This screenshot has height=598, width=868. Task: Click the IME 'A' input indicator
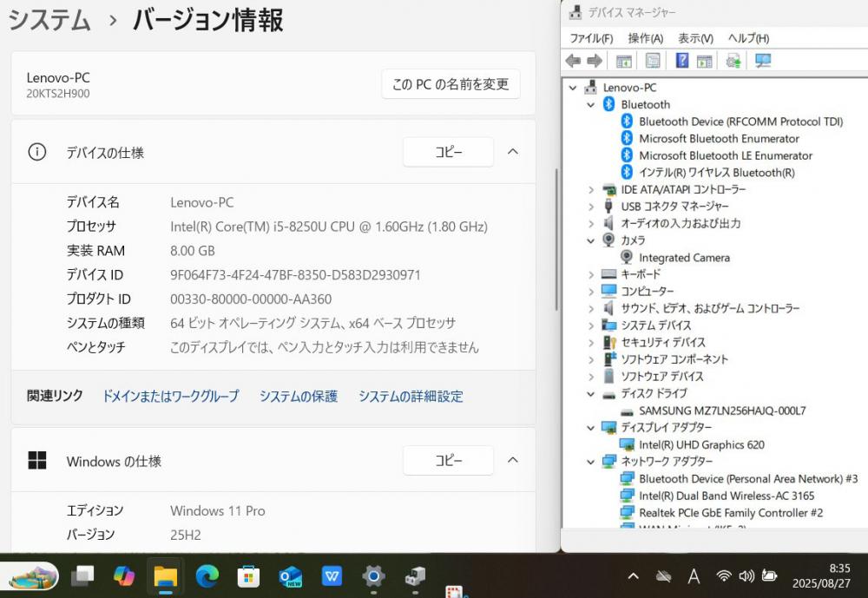pos(694,576)
